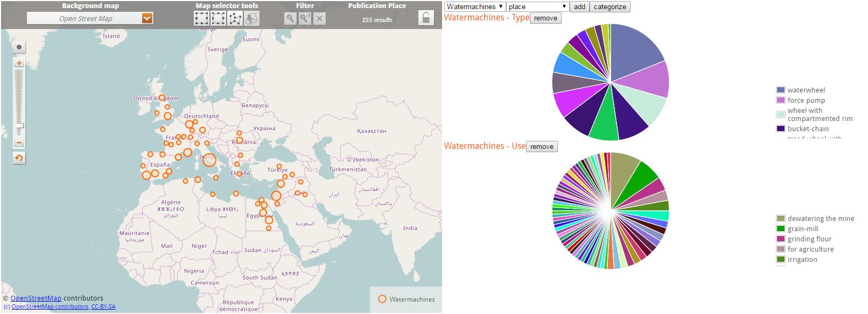Cancel filter with the X icon

click(319, 18)
